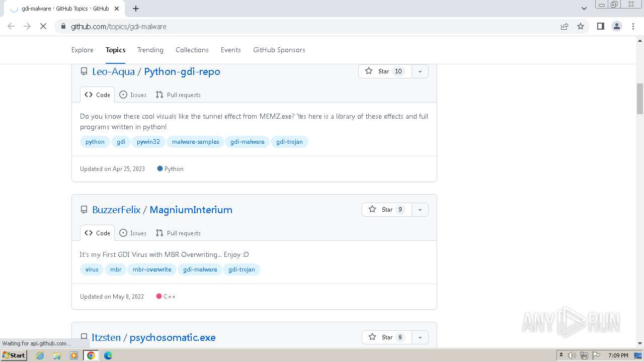
Task: Launch Internet Explorer from taskbar
Action: (40, 355)
